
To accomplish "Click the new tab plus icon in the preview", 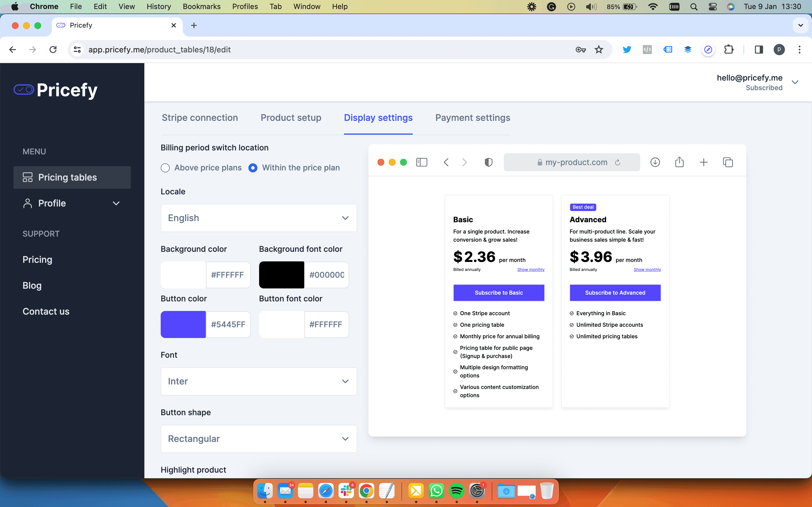I will point(704,162).
